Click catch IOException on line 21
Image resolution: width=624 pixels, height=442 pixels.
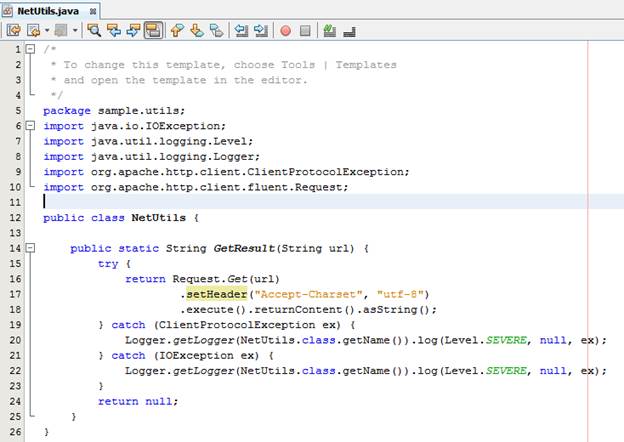coord(185,355)
